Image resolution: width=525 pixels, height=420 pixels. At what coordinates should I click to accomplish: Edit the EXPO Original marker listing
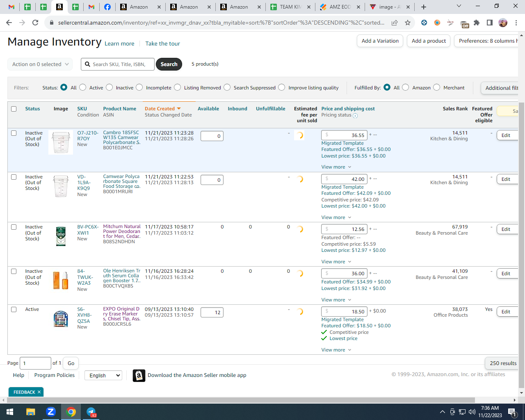pyautogui.click(x=507, y=312)
